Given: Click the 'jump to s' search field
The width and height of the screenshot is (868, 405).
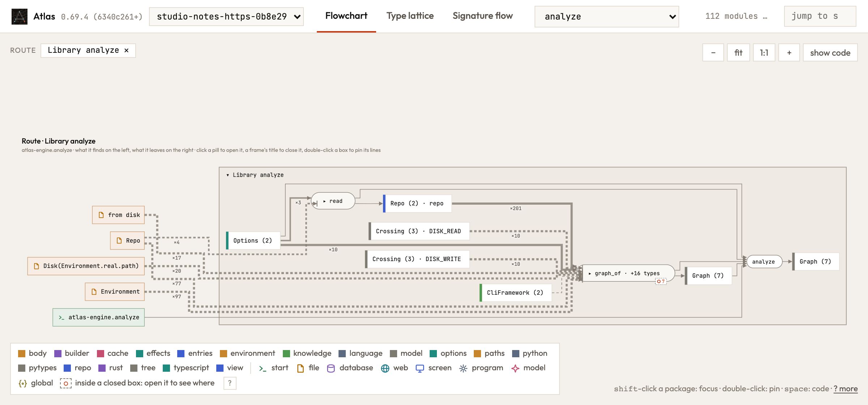Looking at the screenshot, I should coord(820,16).
